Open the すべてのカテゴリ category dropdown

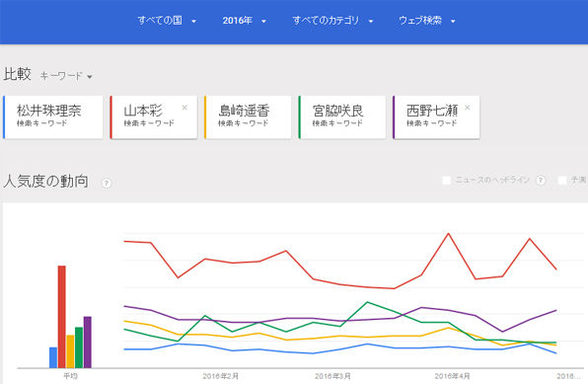tap(332, 21)
